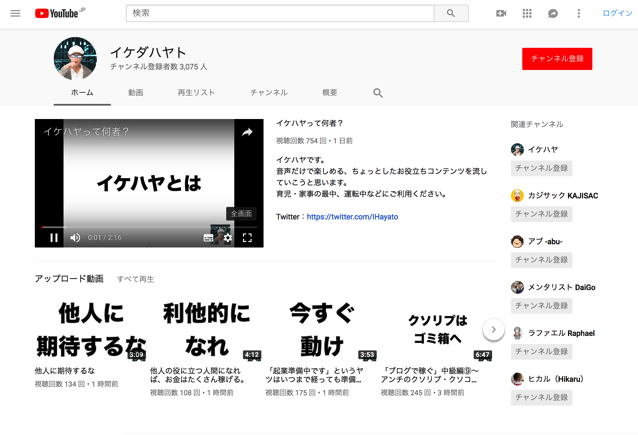The image size is (638, 435).
Task: Click the search magnifier button
Action: pos(451,13)
